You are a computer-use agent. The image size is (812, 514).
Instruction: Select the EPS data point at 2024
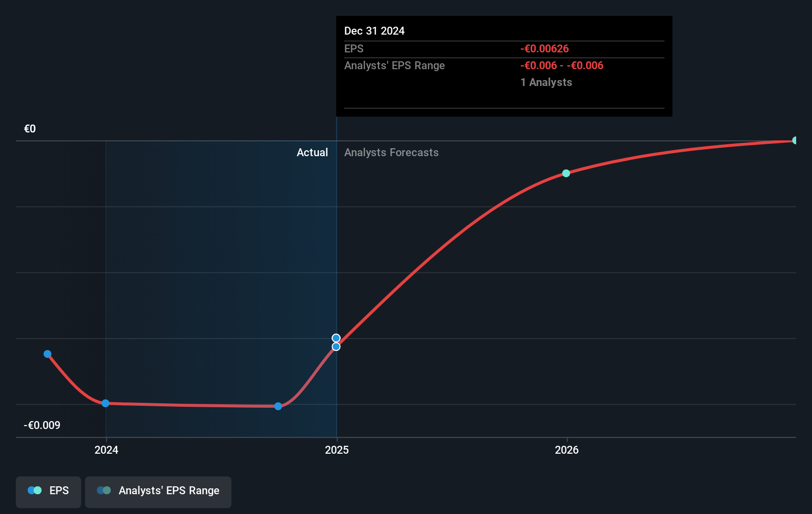coord(105,403)
